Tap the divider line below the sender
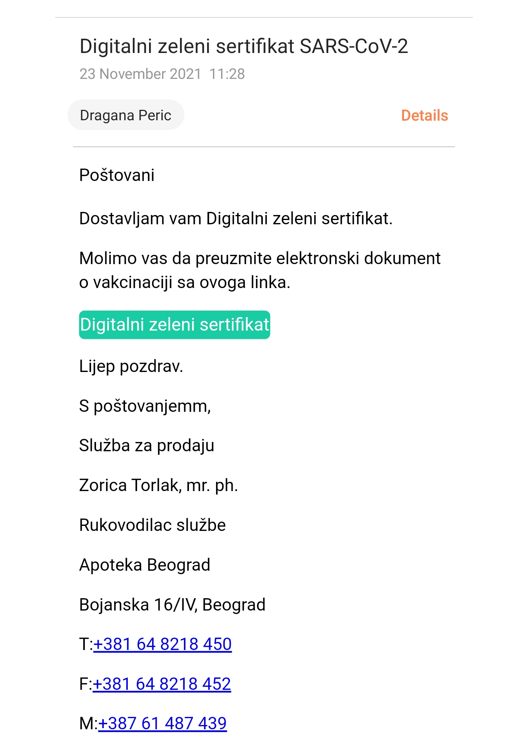510x750 pixels. (264, 147)
